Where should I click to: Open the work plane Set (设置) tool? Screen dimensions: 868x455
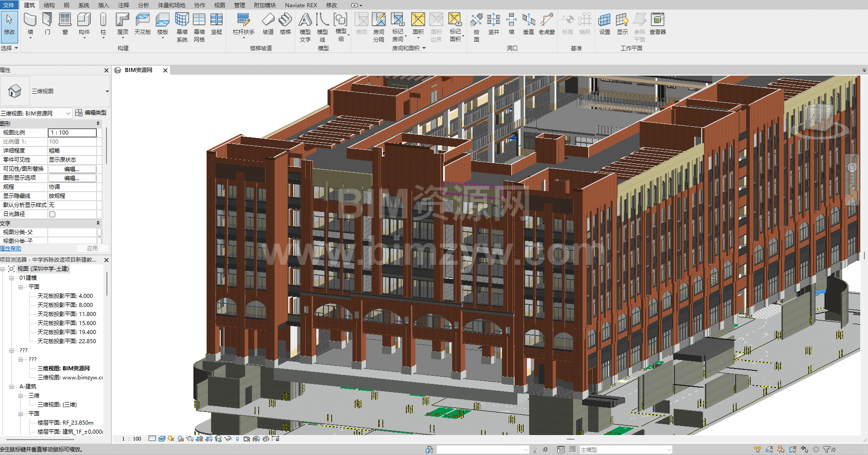pos(605,24)
